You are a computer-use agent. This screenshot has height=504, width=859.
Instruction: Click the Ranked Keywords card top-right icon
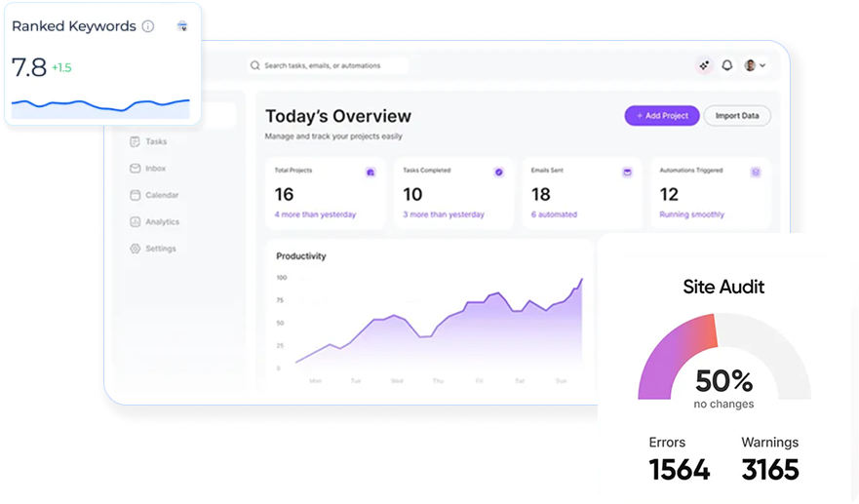coord(182,26)
